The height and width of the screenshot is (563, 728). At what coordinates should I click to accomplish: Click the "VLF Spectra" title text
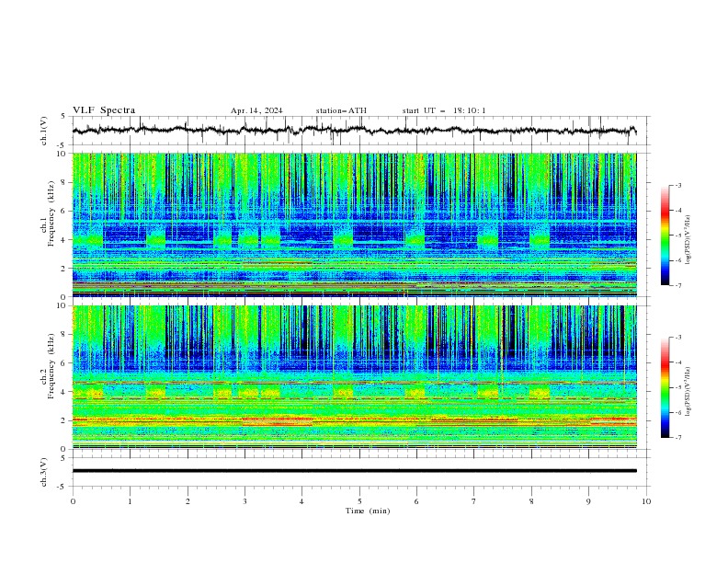104,110
